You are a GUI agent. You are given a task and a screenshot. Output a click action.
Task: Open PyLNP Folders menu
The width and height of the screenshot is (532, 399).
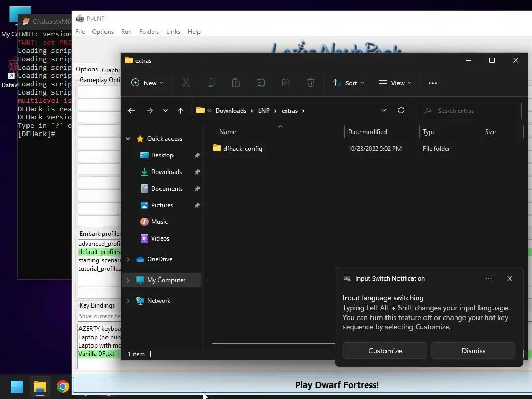(x=149, y=32)
